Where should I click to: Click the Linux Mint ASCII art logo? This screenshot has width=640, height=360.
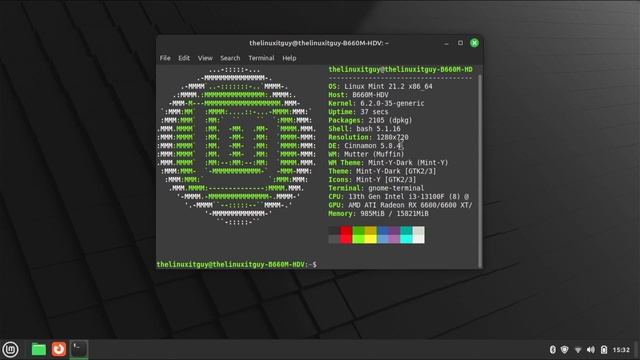[x=236, y=146]
